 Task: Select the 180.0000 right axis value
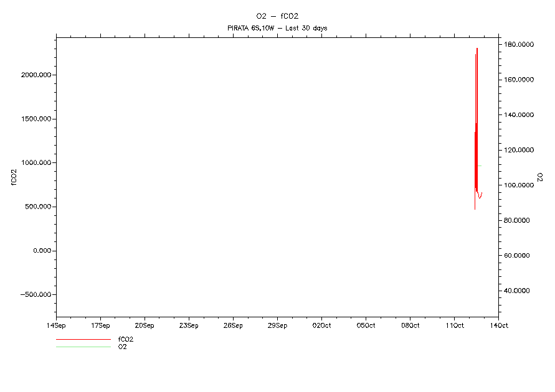tap(519, 45)
